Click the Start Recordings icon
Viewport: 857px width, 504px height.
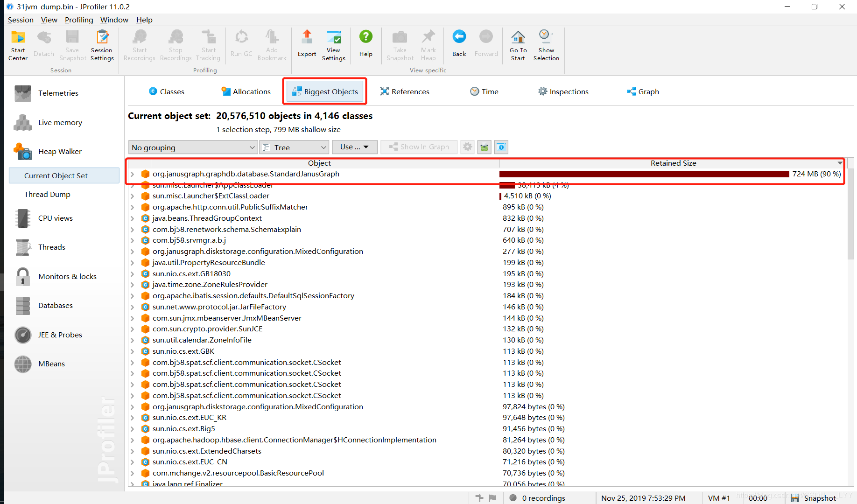[x=139, y=45]
